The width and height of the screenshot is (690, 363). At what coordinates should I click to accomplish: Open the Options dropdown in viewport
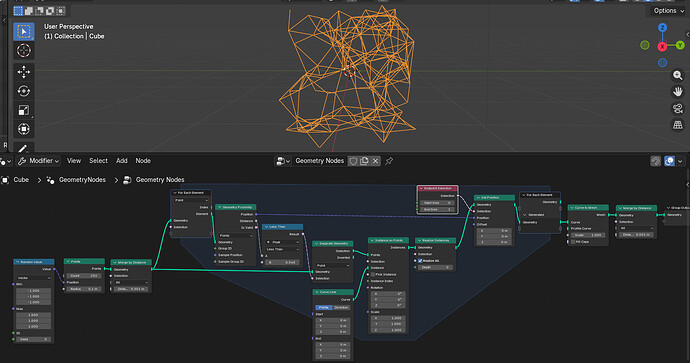pos(668,11)
